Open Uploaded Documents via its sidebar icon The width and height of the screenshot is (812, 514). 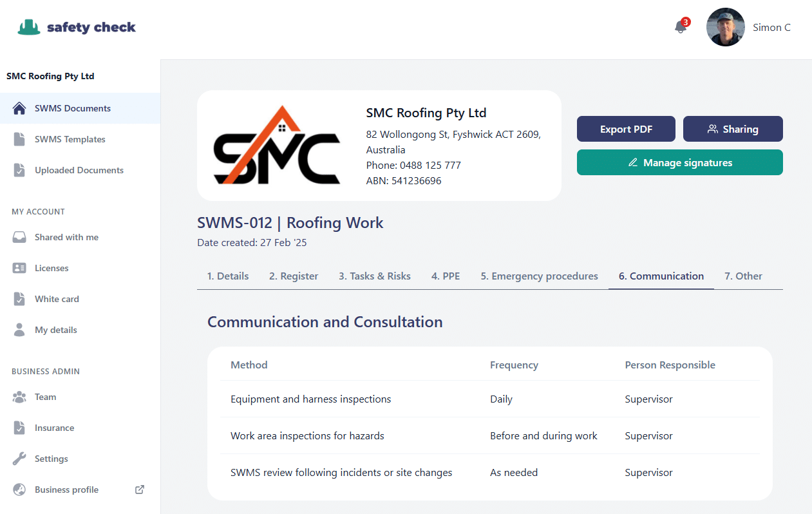click(19, 170)
